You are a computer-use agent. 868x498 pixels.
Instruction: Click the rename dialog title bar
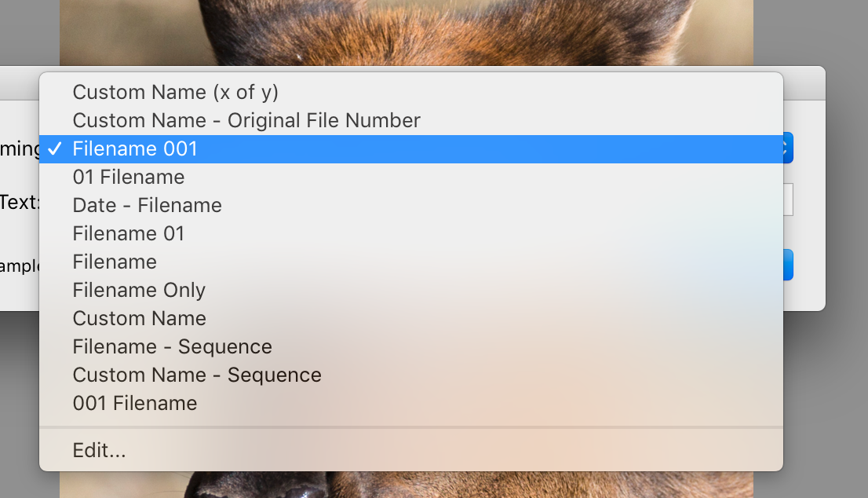point(804,83)
